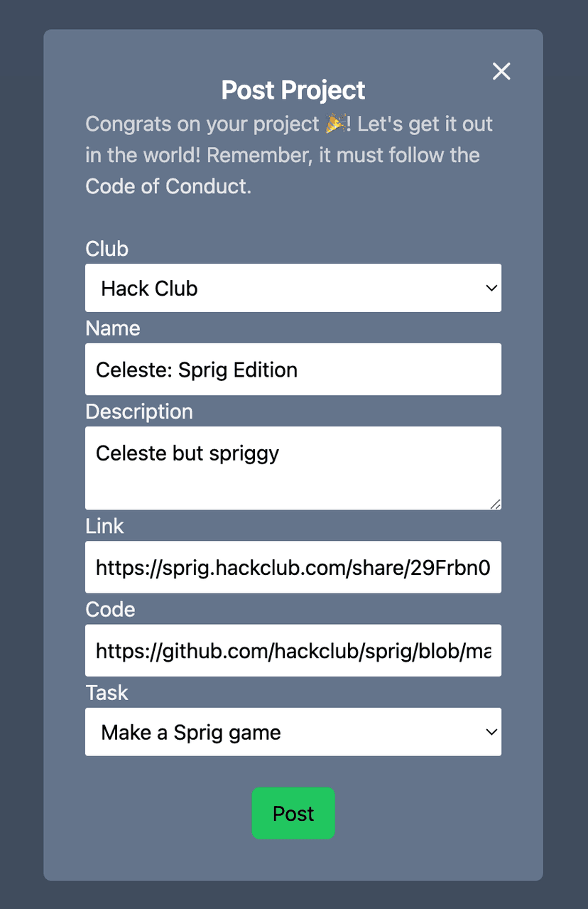Click the Description field label

point(138,412)
